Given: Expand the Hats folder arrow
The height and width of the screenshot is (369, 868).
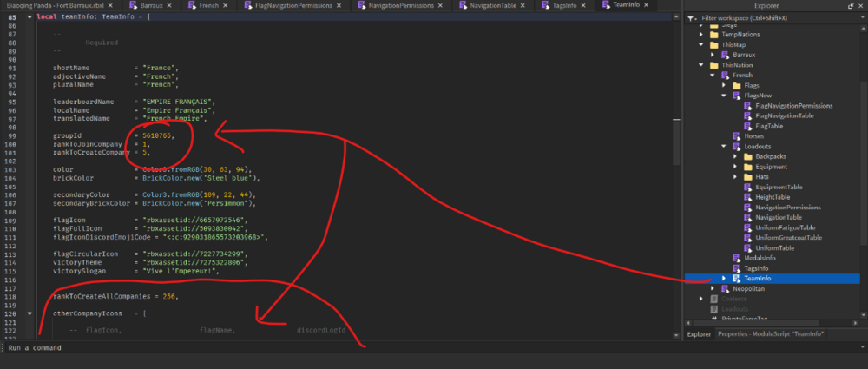Looking at the screenshot, I should pos(735,177).
